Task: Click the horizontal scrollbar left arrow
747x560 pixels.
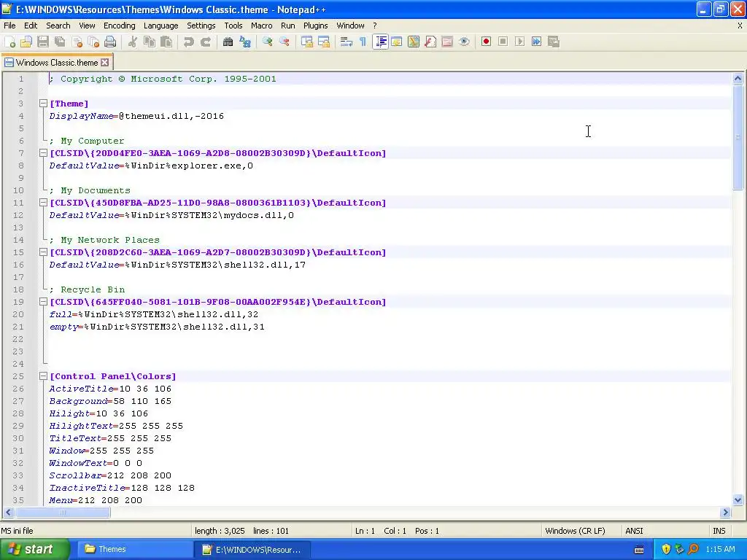Action: point(8,513)
